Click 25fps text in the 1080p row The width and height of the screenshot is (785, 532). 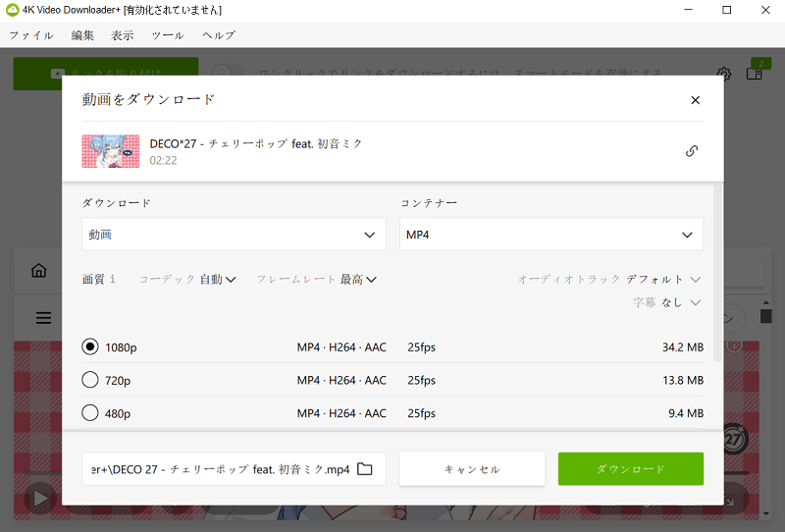click(x=422, y=347)
